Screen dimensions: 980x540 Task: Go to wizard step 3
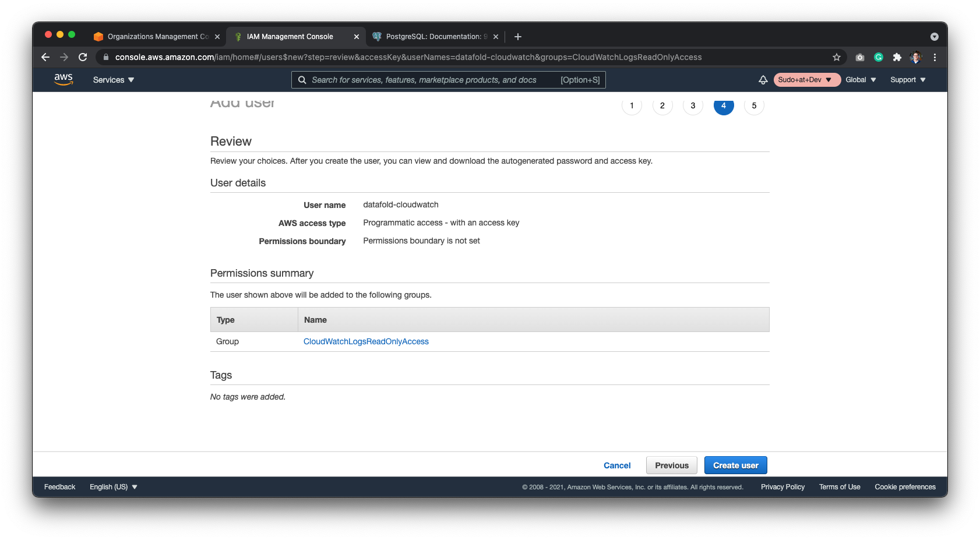point(693,105)
